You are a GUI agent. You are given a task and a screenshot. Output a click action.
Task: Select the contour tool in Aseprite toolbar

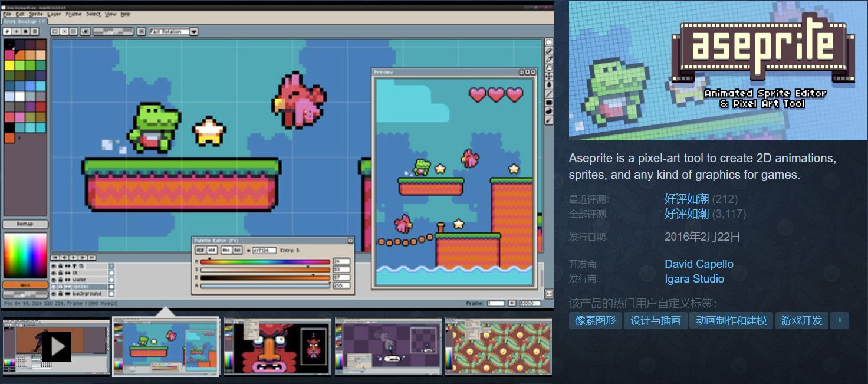point(549,111)
